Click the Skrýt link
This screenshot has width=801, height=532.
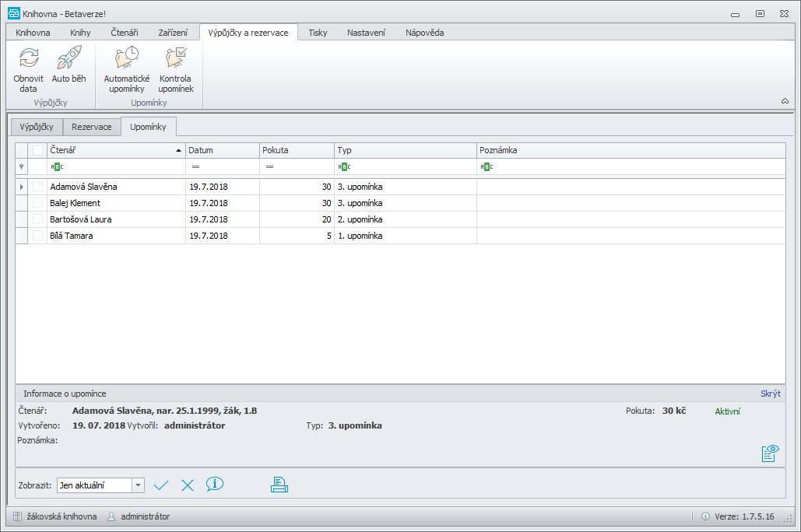click(771, 394)
